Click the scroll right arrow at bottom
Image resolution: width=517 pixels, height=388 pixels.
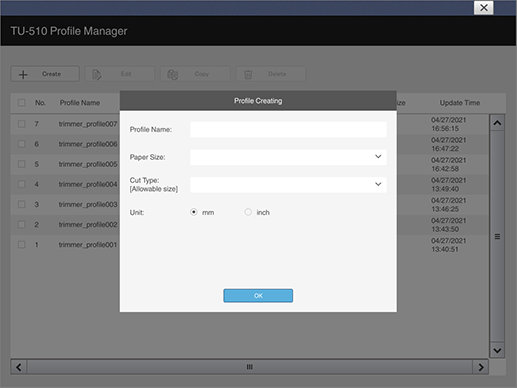click(x=481, y=367)
